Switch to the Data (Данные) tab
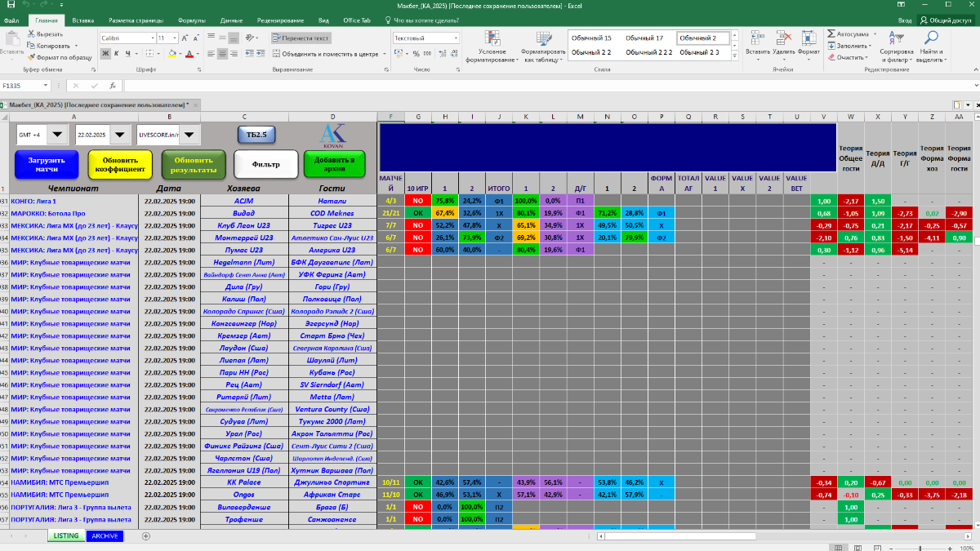980x551 pixels. 232,20
